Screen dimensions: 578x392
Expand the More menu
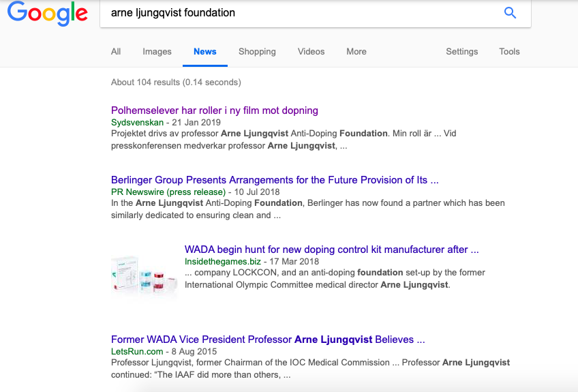click(356, 52)
